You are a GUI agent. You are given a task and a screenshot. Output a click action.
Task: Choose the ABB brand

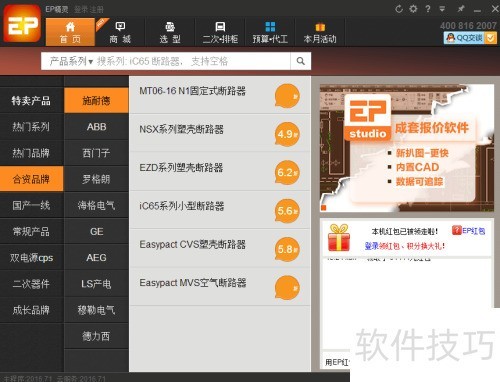point(96,127)
